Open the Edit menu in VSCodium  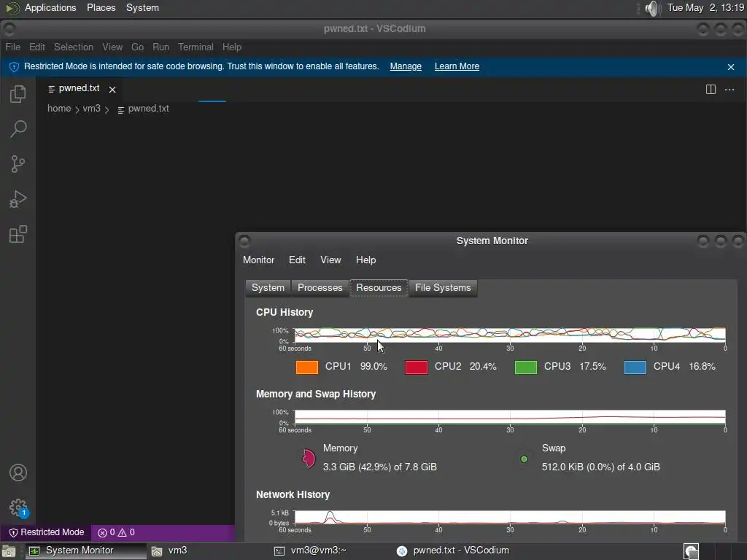(x=36, y=47)
